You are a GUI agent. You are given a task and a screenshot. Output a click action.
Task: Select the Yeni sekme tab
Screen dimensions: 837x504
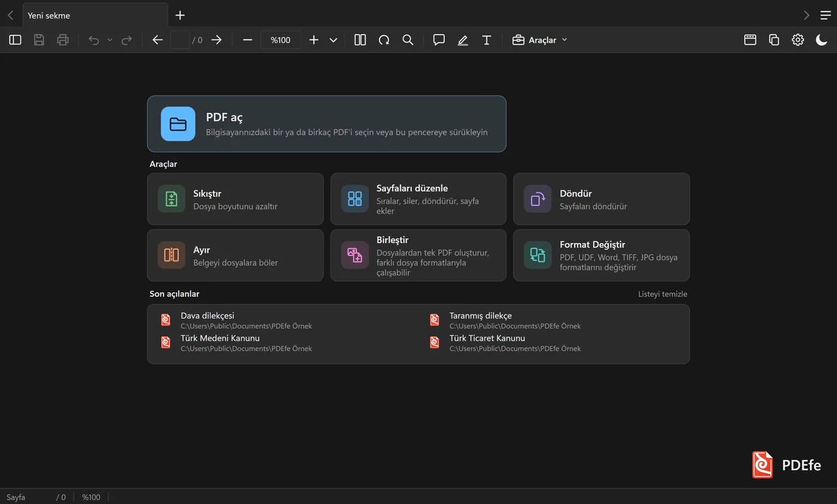point(95,15)
